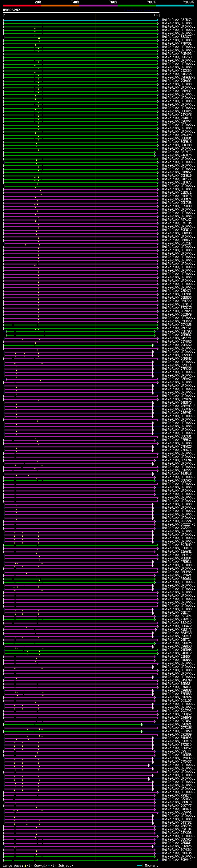
Task: Click the white query sequence bar 1-339
Action: coord(81,13)
